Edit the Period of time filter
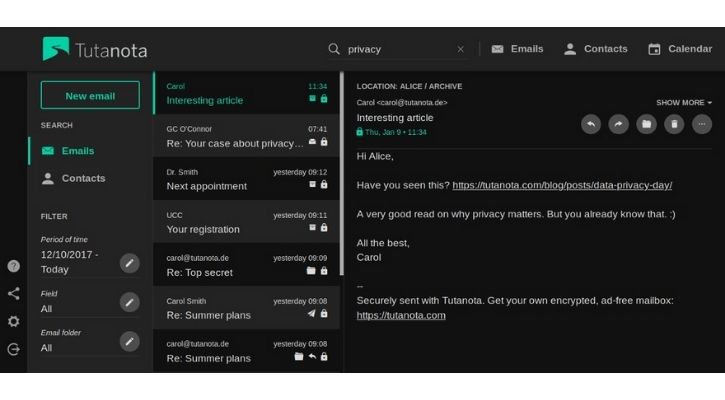Screen dimensions: 725x400 (130, 263)
